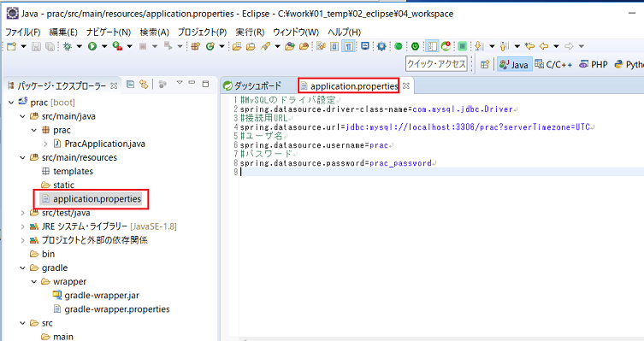The height and width of the screenshot is (341, 644).
Task: Open the Debug configurations dropdown arrow
Action: 80,46
